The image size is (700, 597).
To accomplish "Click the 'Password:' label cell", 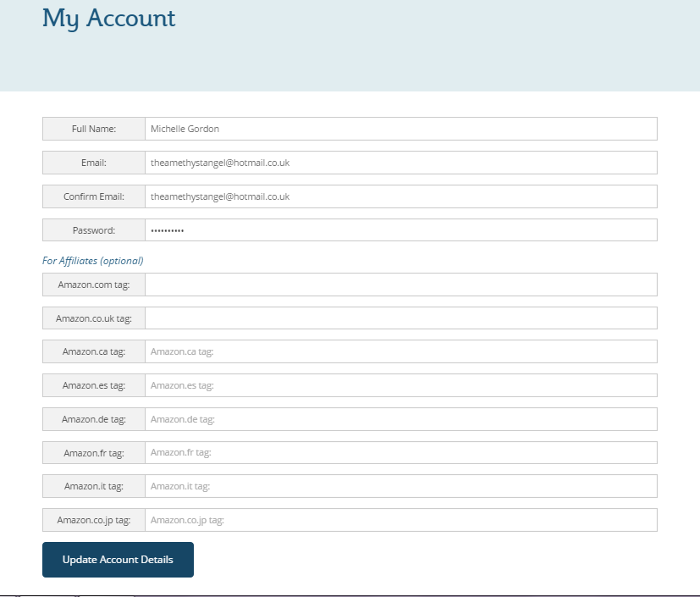I will point(94,230).
